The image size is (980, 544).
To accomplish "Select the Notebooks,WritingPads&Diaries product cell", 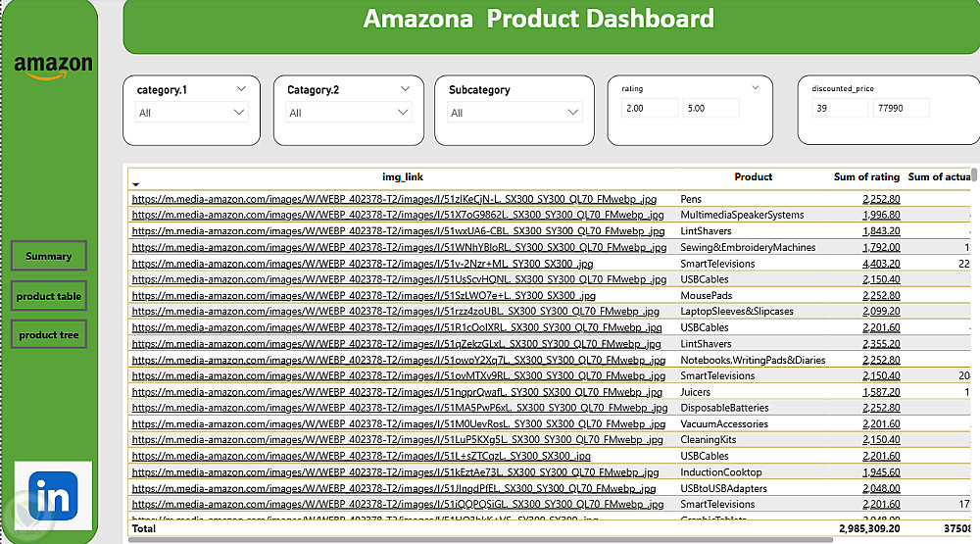I will (x=753, y=360).
